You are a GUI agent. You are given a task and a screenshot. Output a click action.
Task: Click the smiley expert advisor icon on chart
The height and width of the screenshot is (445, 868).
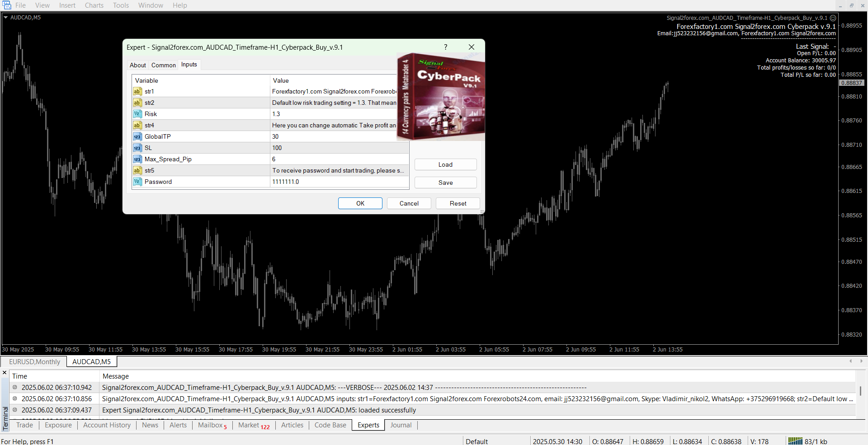[x=833, y=18]
